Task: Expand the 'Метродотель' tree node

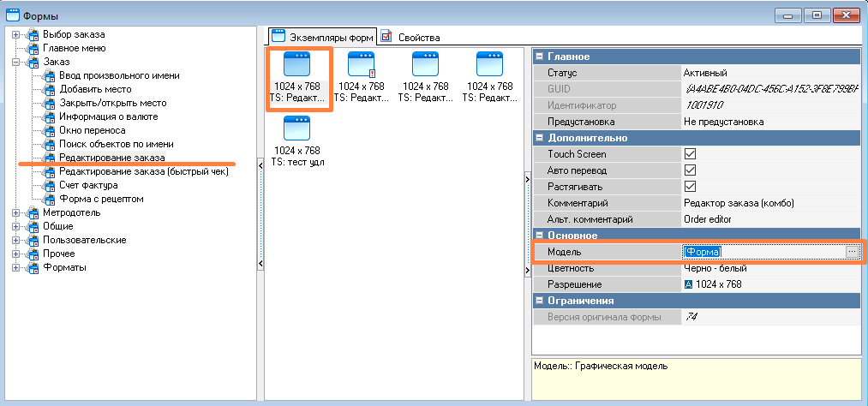Action: [15, 212]
